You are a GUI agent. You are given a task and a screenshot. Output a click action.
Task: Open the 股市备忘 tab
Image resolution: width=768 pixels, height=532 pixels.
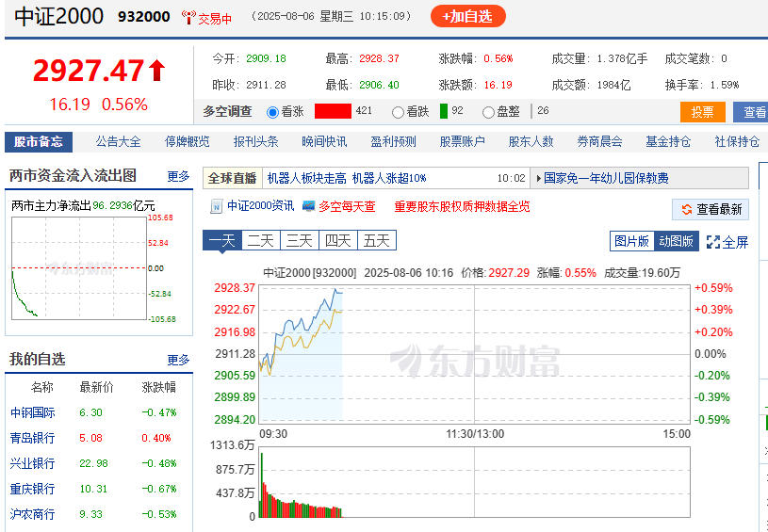[x=39, y=142]
